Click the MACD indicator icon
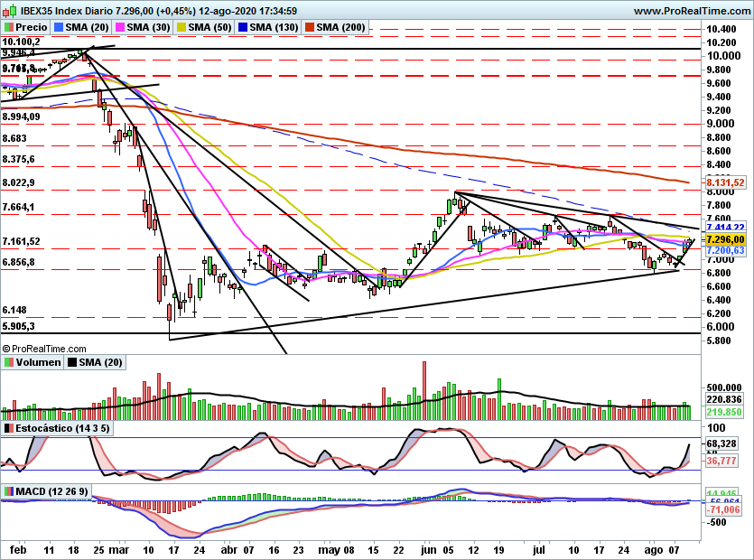754x560 pixels. click(9, 491)
